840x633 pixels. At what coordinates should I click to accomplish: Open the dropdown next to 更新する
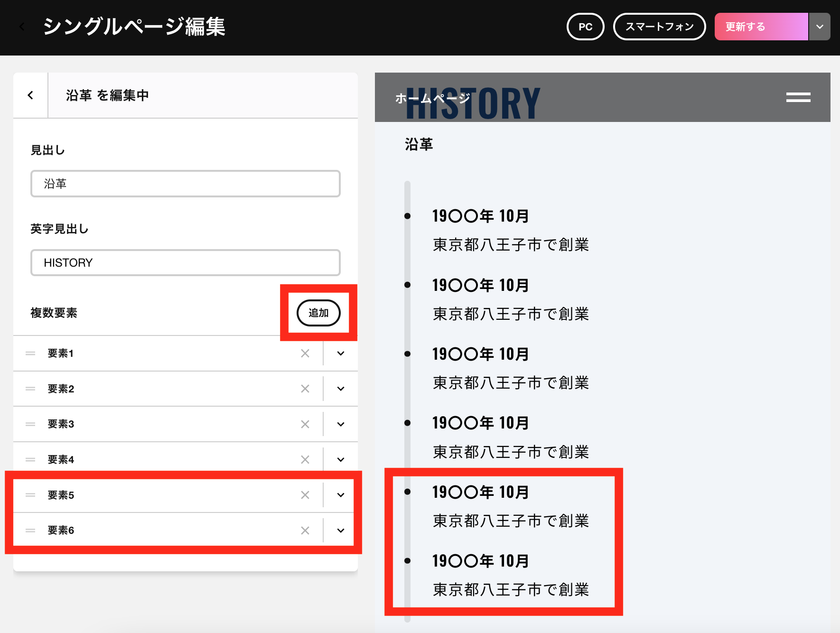coord(820,27)
